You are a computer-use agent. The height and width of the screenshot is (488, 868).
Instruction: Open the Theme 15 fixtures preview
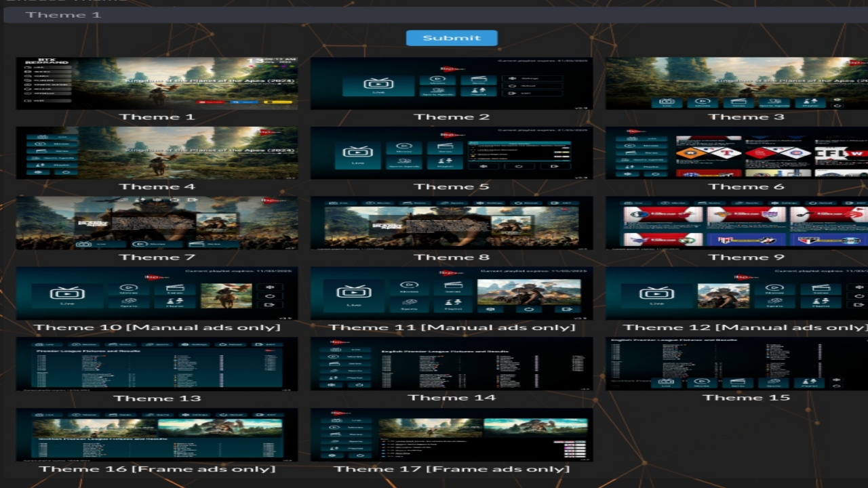click(736, 364)
